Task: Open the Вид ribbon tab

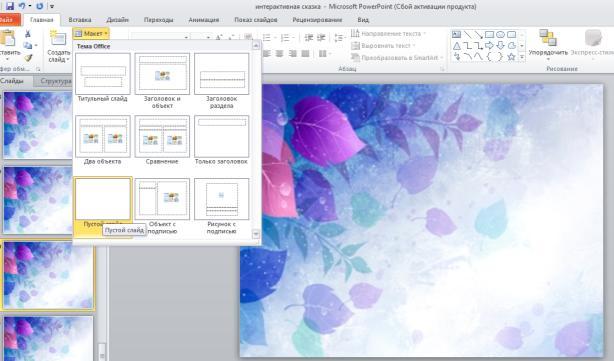Action: click(363, 20)
